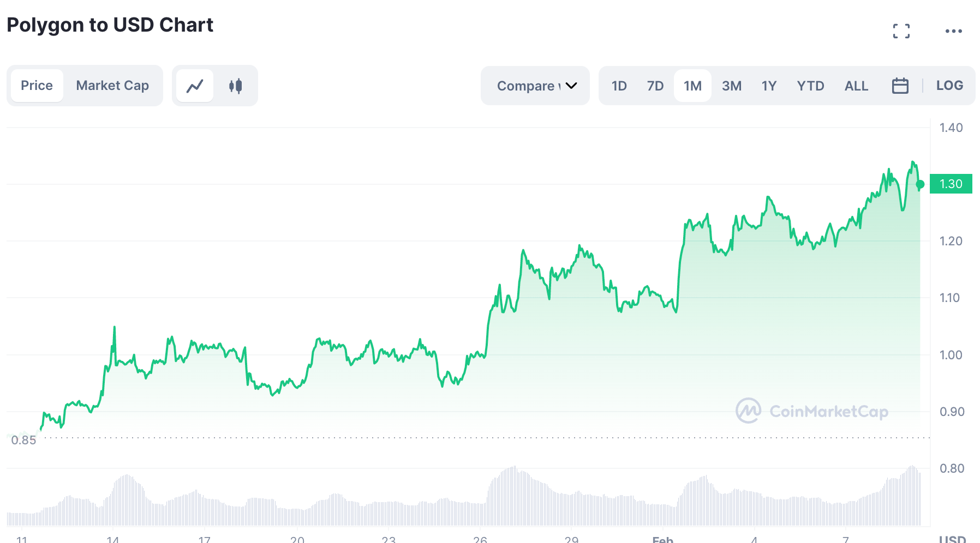Click the 1.20 y-axis label
Screen dimensions: 980x543
tap(951, 241)
